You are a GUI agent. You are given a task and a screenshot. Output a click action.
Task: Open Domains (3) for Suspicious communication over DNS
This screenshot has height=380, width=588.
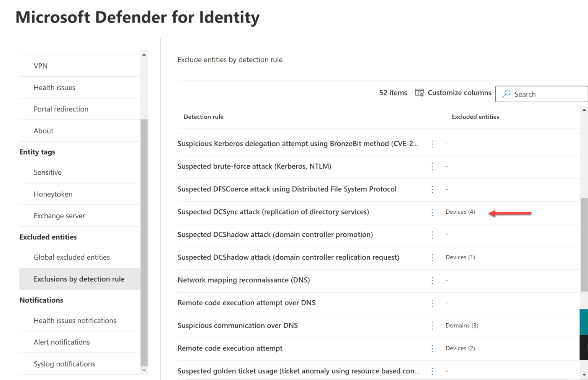click(462, 325)
